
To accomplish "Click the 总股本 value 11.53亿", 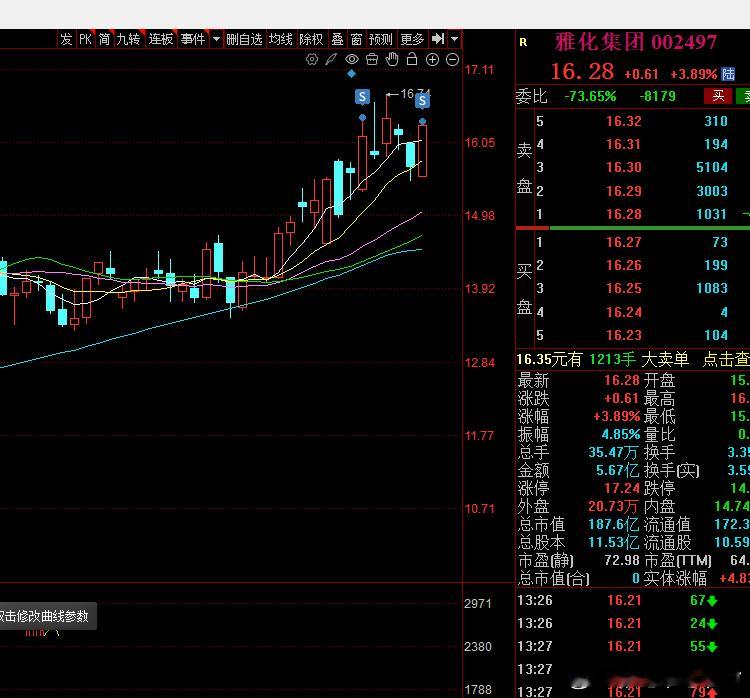I will pyautogui.click(x=613, y=542).
